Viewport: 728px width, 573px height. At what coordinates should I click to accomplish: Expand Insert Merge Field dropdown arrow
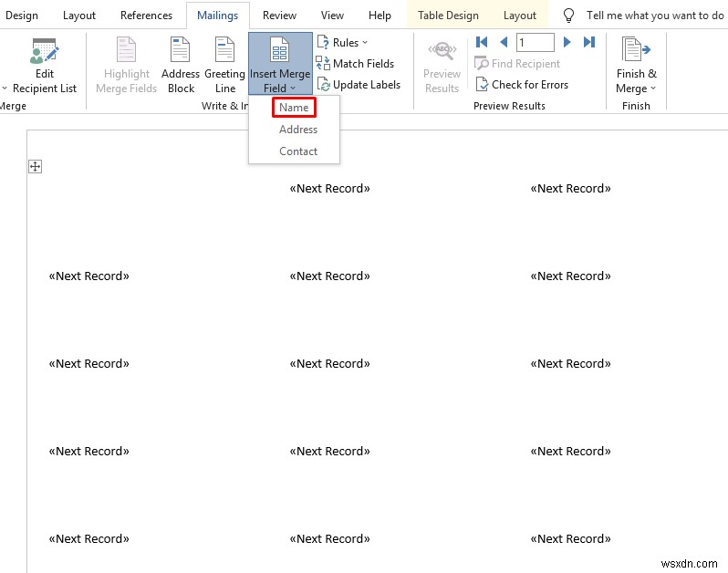point(293,89)
